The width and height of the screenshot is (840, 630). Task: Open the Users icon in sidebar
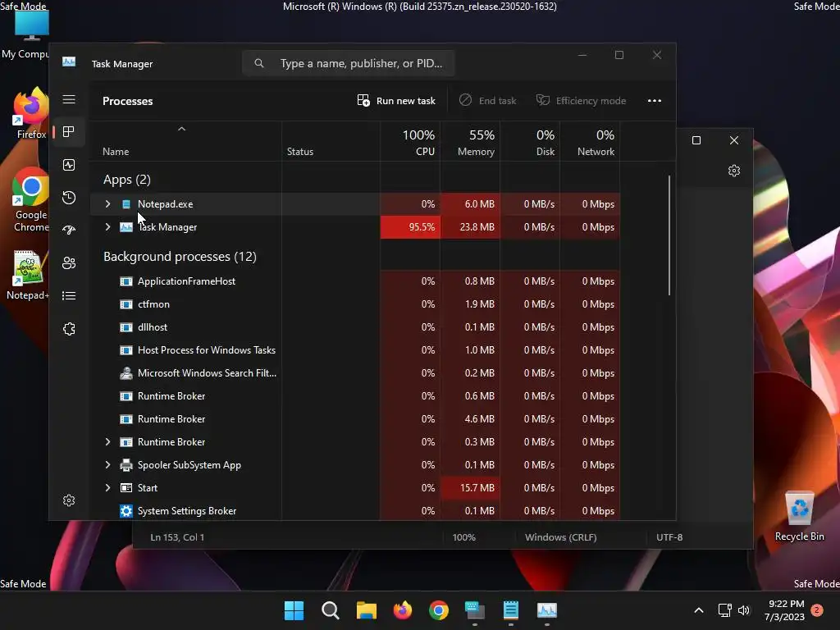pos(69,263)
